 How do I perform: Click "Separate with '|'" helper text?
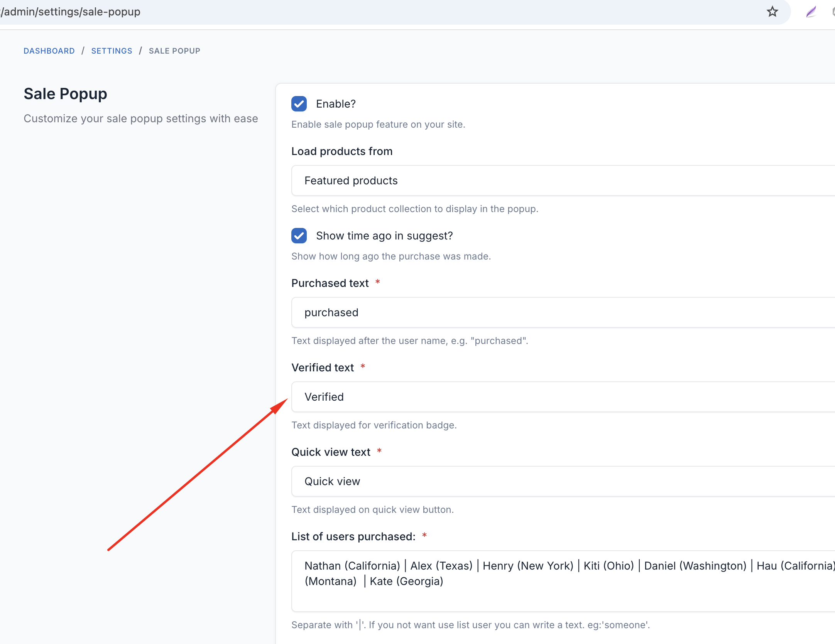point(470,625)
